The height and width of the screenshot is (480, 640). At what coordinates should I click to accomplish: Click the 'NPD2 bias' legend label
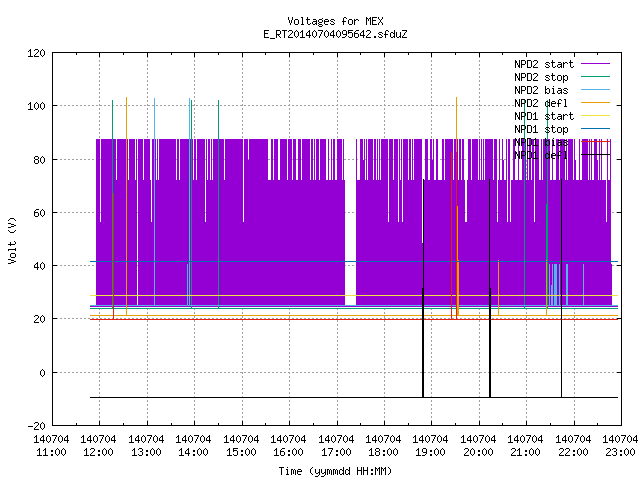[x=541, y=90]
